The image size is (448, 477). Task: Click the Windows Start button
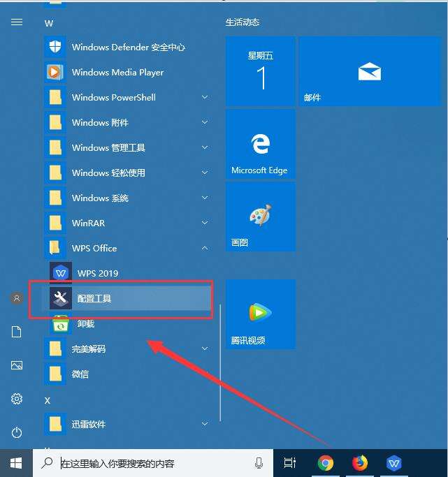click(16, 463)
